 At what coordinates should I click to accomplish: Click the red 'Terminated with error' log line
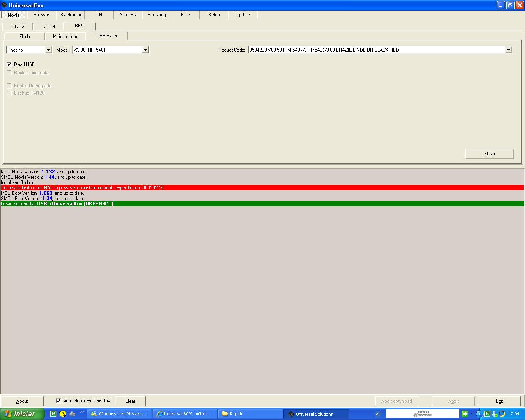coord(262,188)
